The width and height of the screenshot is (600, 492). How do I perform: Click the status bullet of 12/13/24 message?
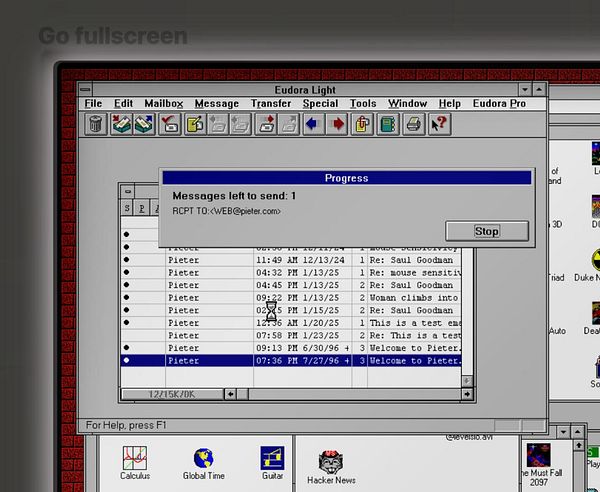tap(127, 260)
